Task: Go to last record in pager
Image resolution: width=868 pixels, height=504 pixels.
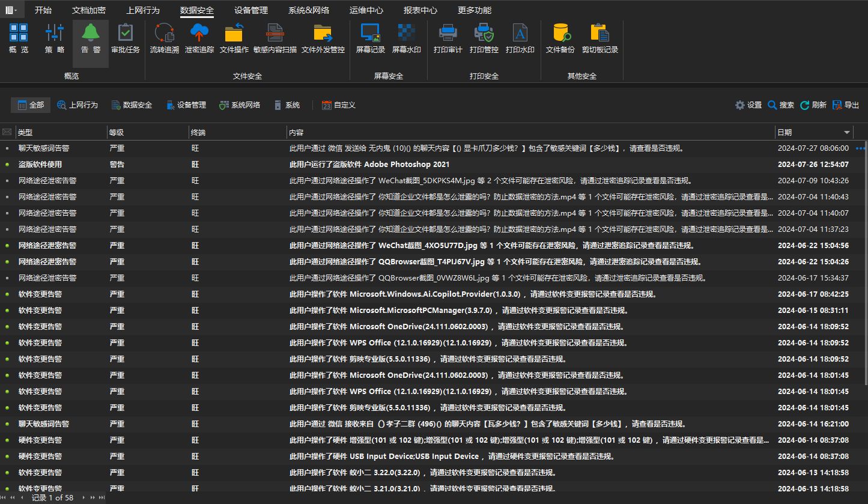Action: pos(101,497)
